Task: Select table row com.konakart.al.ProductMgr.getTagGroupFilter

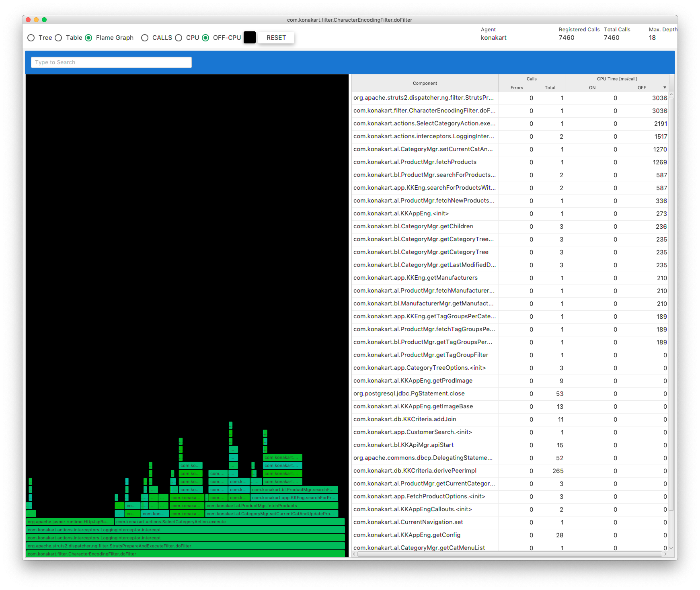Action: click(x=510, y=355)
